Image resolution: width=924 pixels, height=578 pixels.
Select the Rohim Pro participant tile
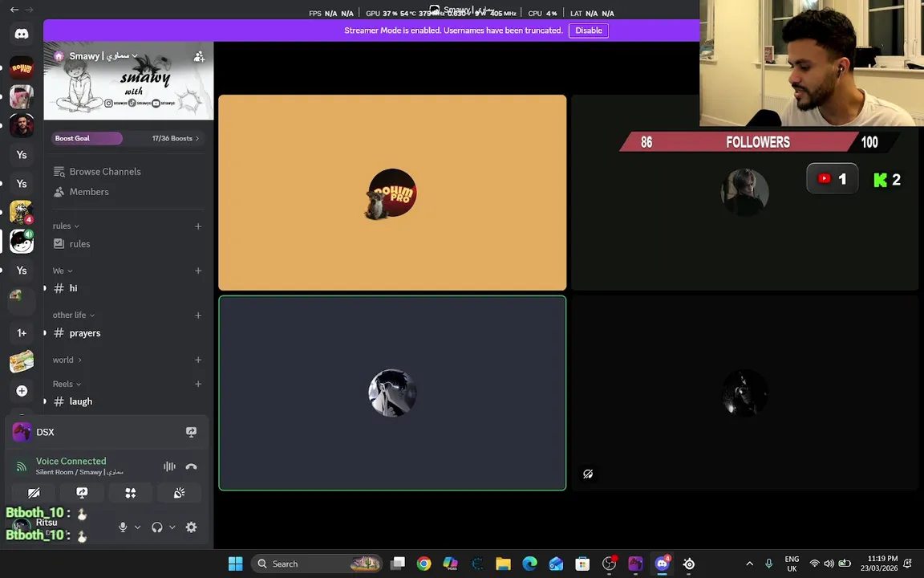coord(392,193)
